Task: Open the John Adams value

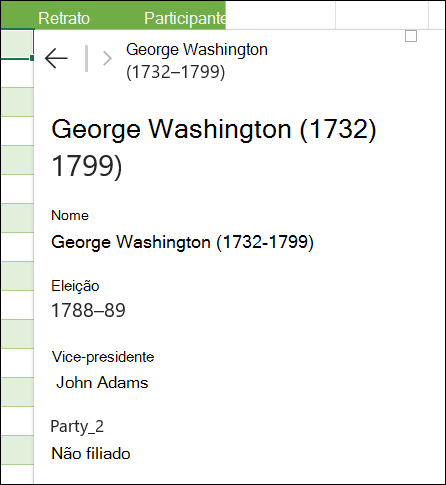Action: point(102,383)
